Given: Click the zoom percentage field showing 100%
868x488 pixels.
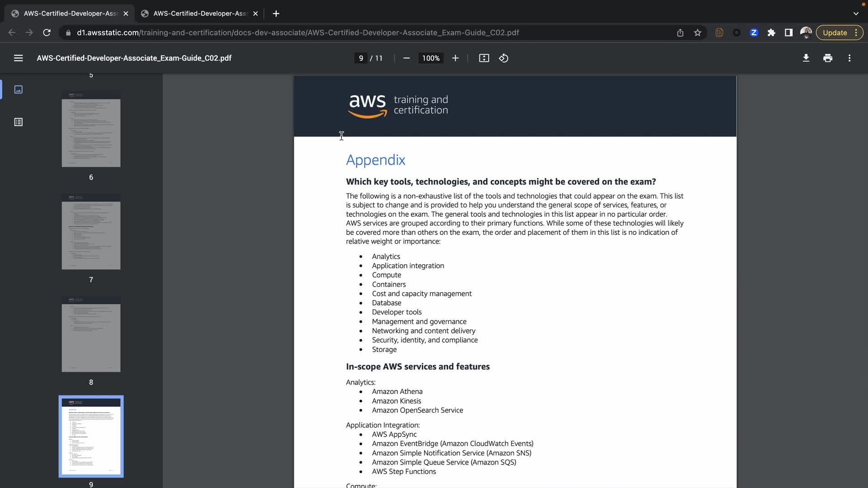Looking at the screenshot, I should pyautogui.click(x=430, y=58).
